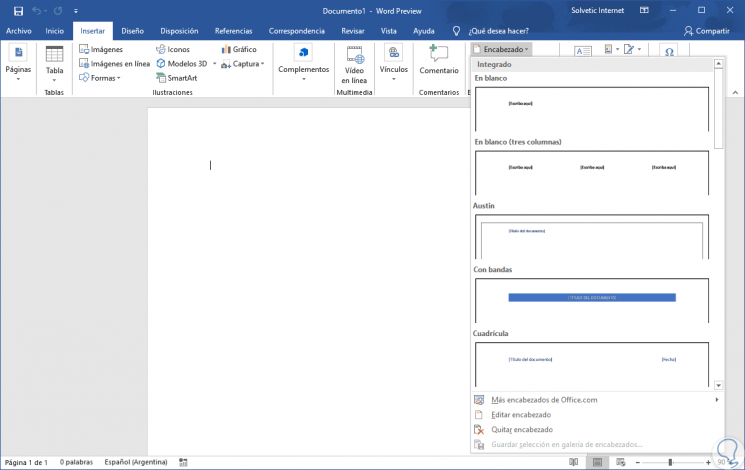Insert Imágenes from the ribbon

[x=101, y=49]
